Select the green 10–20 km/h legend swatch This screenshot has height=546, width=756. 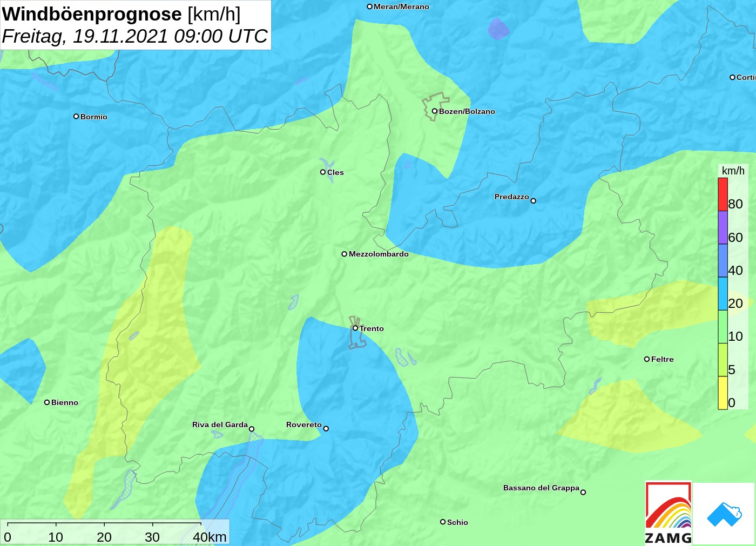(x=723, y=327)
